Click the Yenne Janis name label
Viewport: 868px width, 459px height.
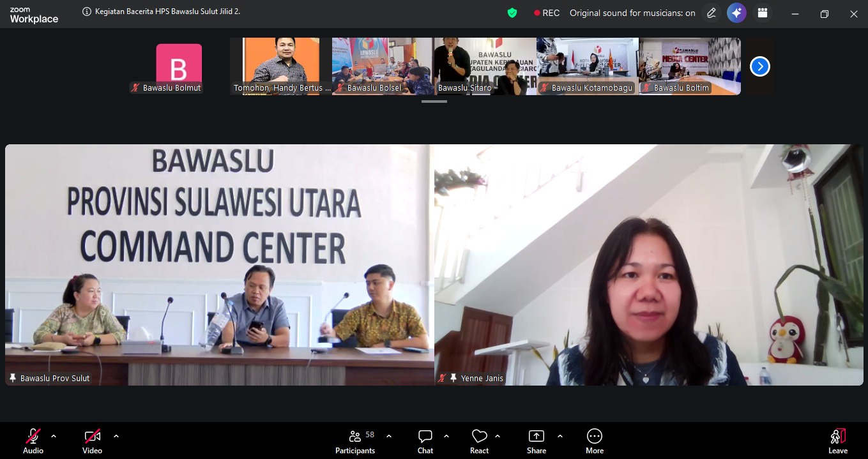pyautogui.click(x=482, y=379)
